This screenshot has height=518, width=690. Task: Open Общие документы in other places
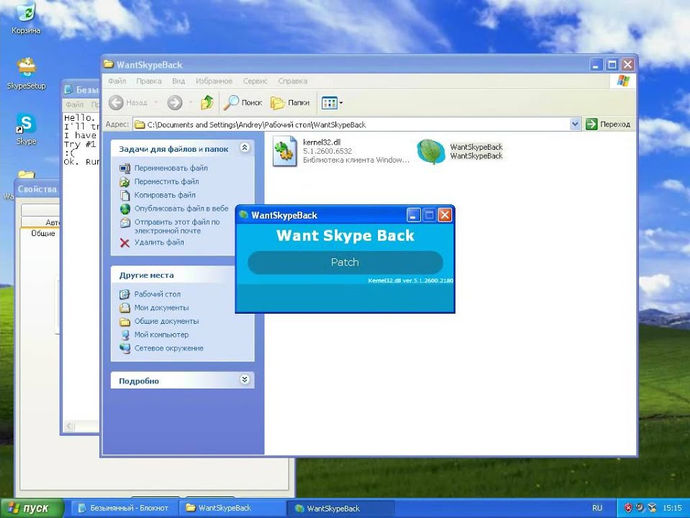click(166, 321)
